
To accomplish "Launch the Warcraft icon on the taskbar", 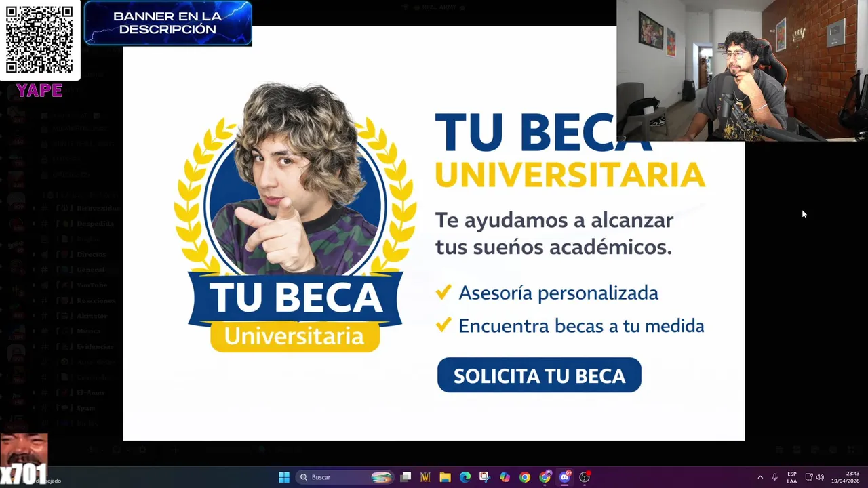I will [425, 477].
